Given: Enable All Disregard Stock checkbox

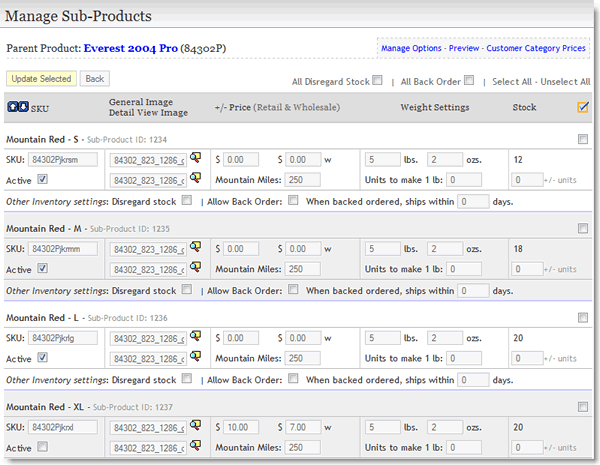Looking at the screenshot, I should pos(377,81).
